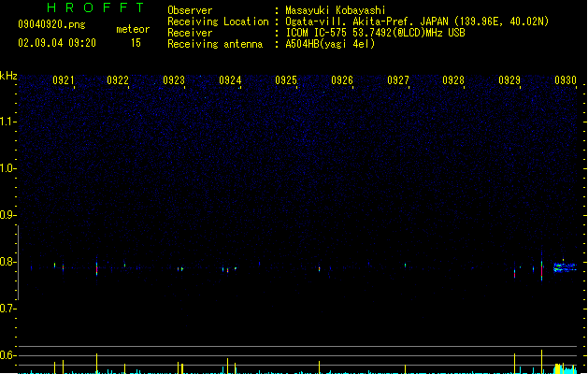Click the 1.1 kHz axis label
Screen dimensions: 588x374
click(7, 122)
